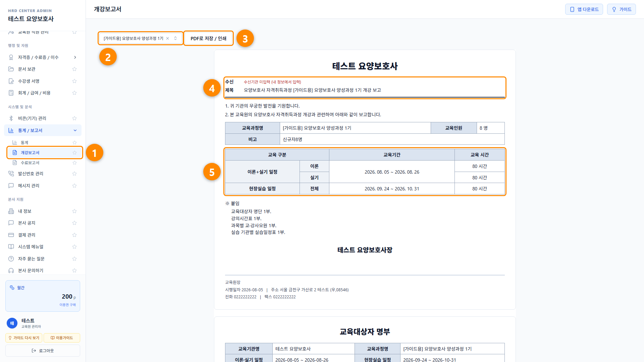Click 가이드 다시 보기 button

pos(24,338)
